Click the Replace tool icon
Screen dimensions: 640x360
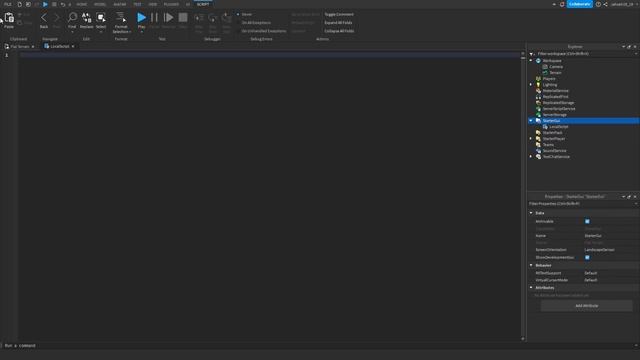pyautogui.click(x=87, y=17)
